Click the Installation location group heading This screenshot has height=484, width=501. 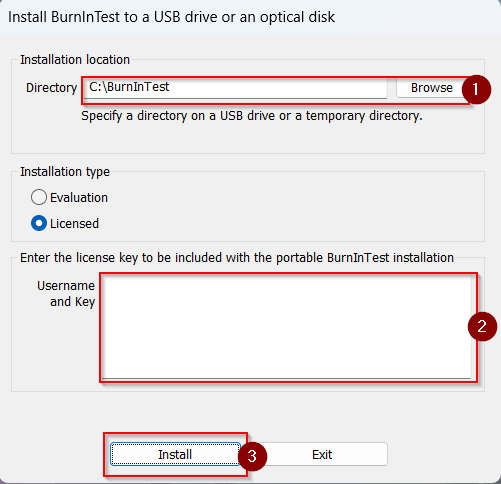(x=75, y=60)
